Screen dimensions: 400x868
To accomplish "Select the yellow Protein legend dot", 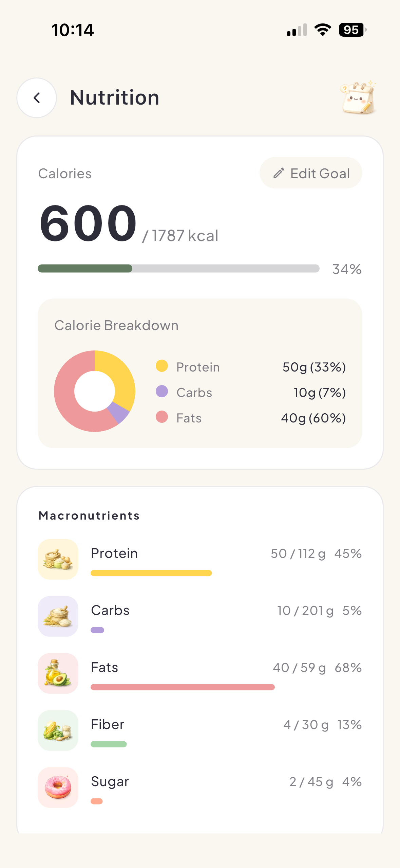I will pos(162,366).
